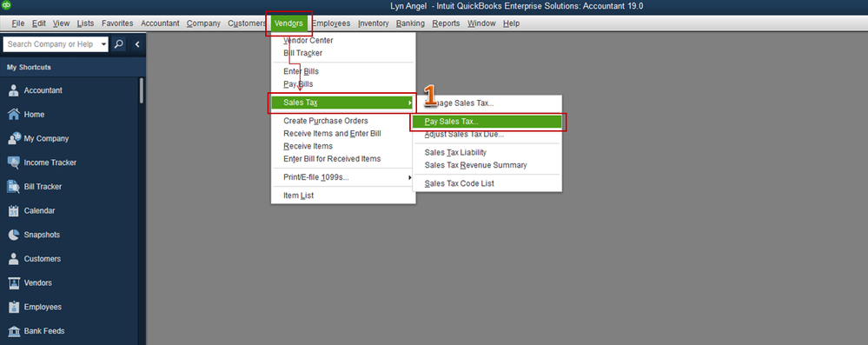Open the Snapshots pie chart icon
868x345 pixels.
click(x=14, y=235)
